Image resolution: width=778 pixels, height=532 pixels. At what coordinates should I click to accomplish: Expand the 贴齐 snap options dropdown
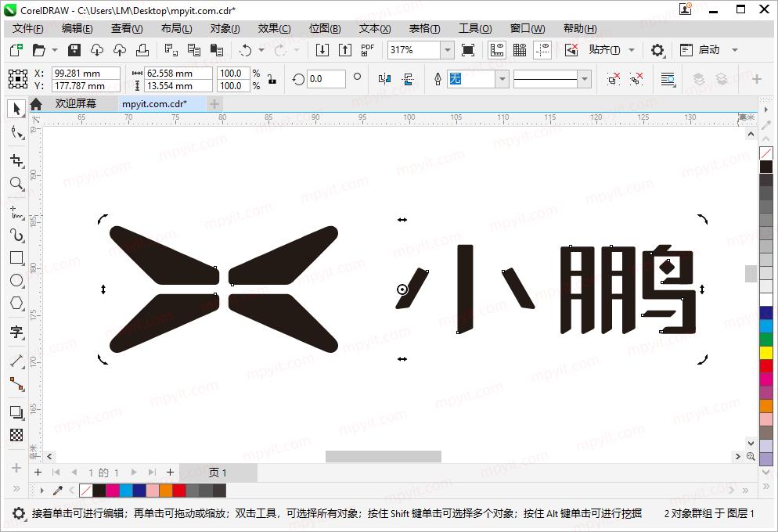631,49
